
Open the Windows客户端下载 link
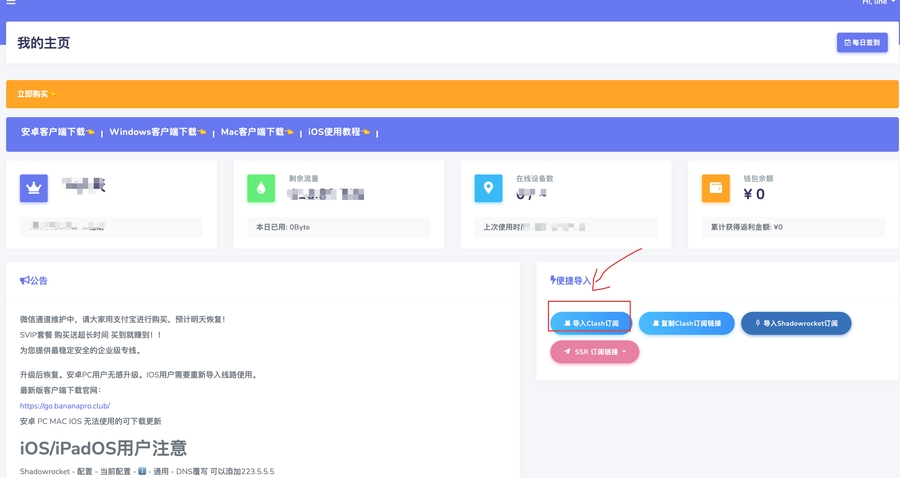click(157, 132)
